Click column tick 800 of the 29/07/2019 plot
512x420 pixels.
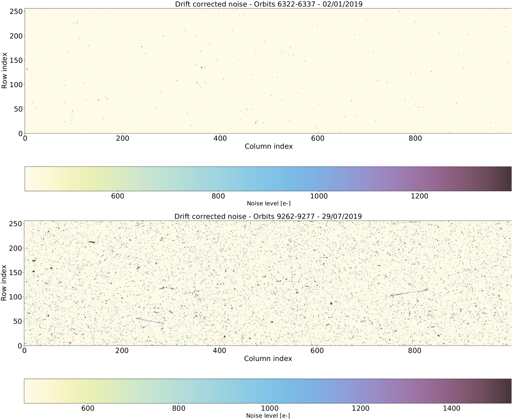tap(415, 351)
